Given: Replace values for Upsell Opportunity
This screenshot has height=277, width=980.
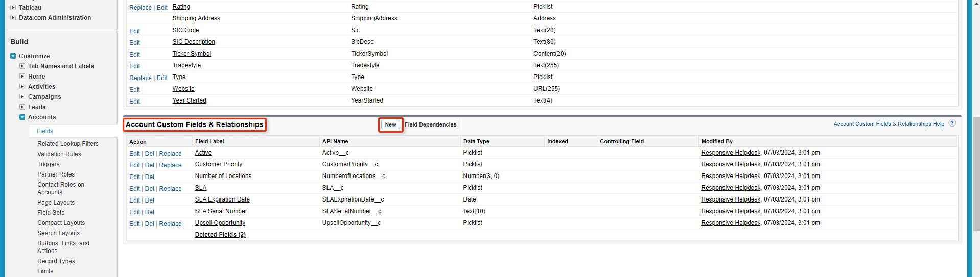Looking at the screenshot, I should pyautogui.click(x=170, y=224).
